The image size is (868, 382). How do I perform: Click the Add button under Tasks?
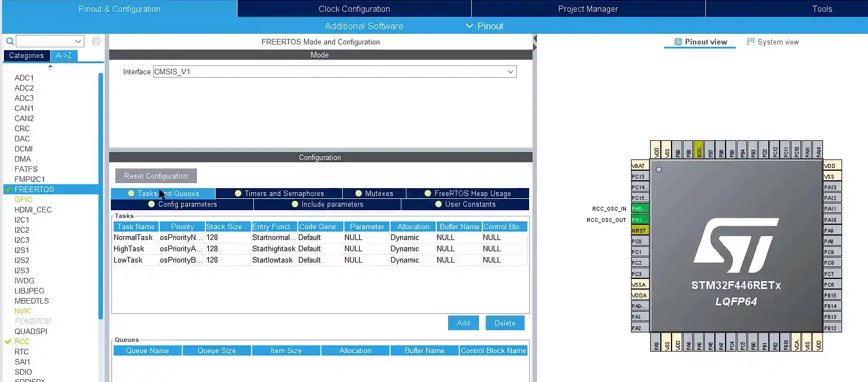coord(463,323)
